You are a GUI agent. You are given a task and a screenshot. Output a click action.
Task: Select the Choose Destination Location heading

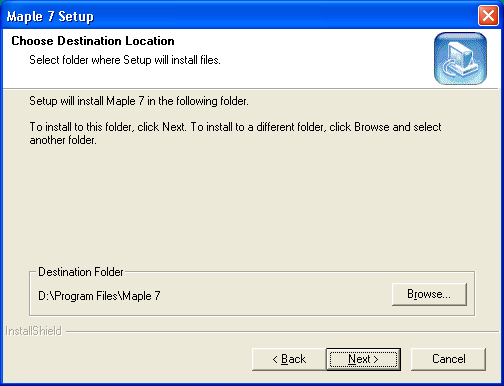coord(93,41)
